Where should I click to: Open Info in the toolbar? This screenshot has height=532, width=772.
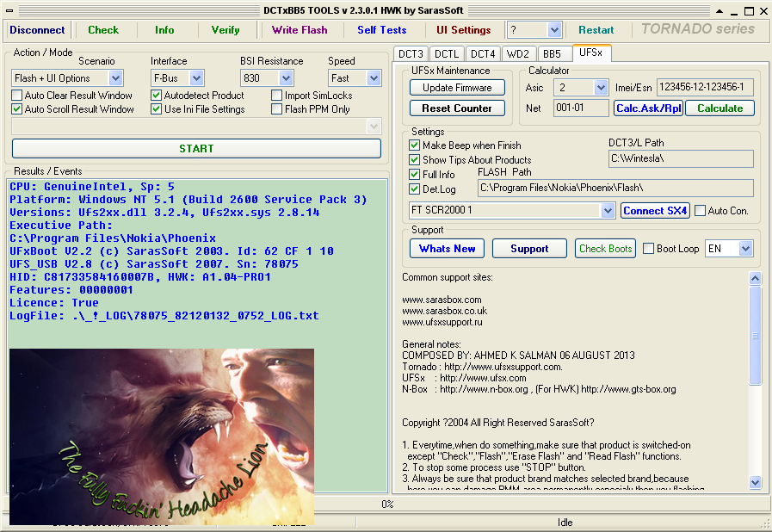click(164, 30)
